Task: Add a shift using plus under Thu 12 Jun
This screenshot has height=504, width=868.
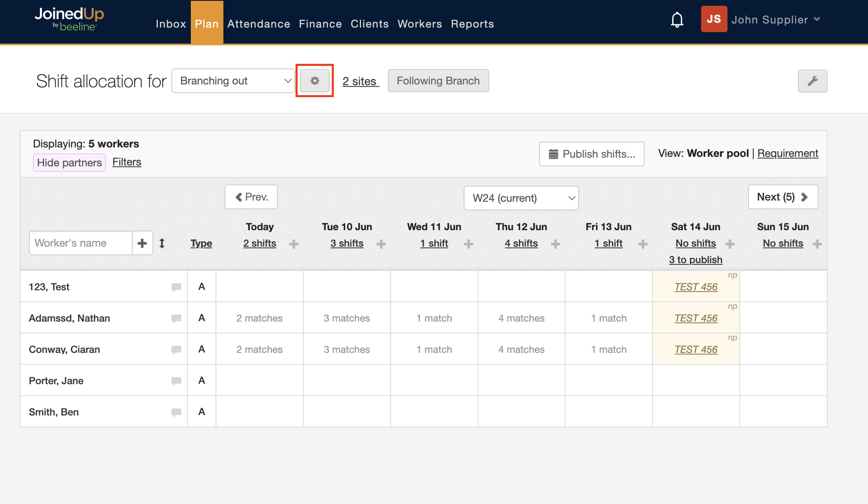Action: (556, 244)
